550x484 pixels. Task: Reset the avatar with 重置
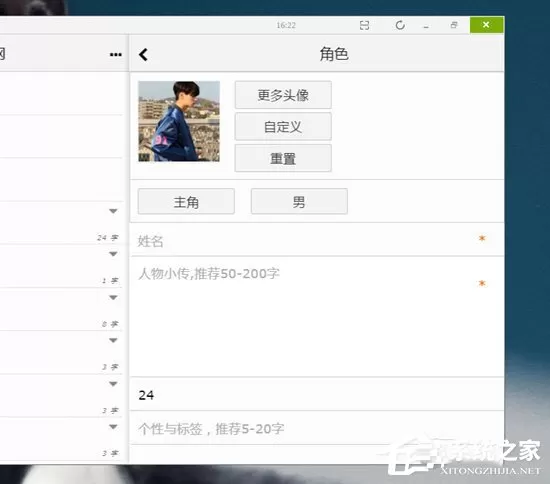[283, 158]
